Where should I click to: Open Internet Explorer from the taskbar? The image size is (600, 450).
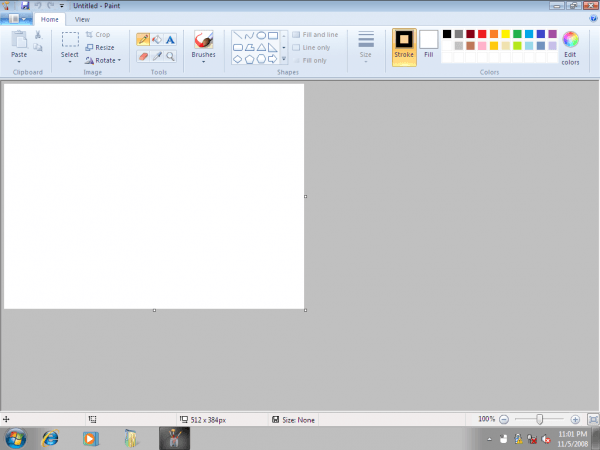click(x=51, y=438)
